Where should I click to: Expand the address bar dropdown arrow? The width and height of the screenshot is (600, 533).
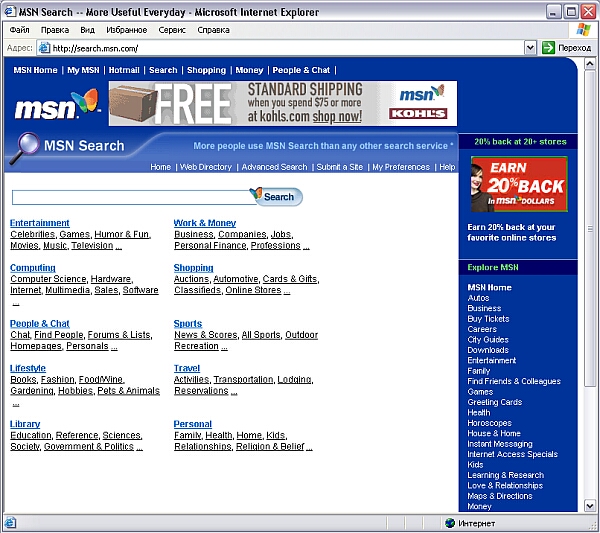tap(530, 48)
